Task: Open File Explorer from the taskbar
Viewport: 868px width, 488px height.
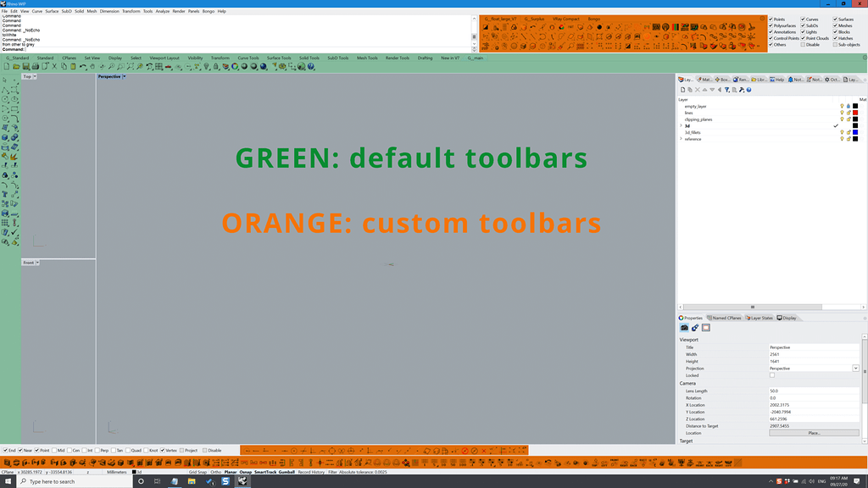Action: (192, 481)
